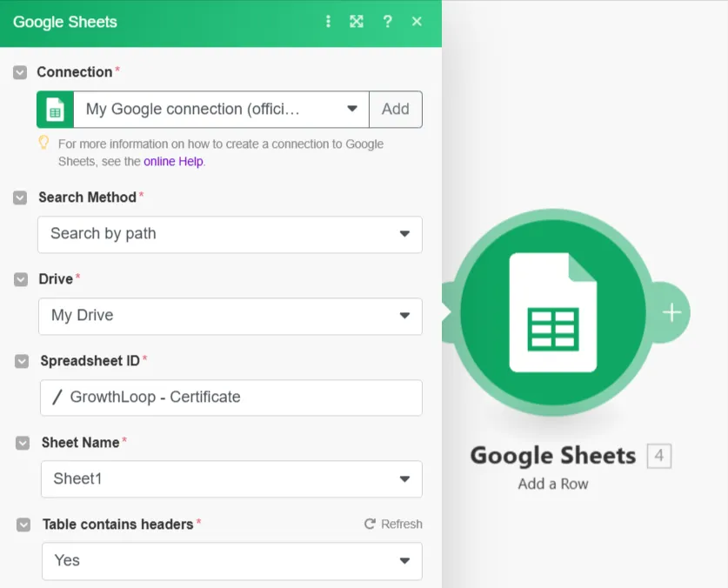
Task: Open the Table contains headers Yes dropdown
Action: tap(232, 561)
